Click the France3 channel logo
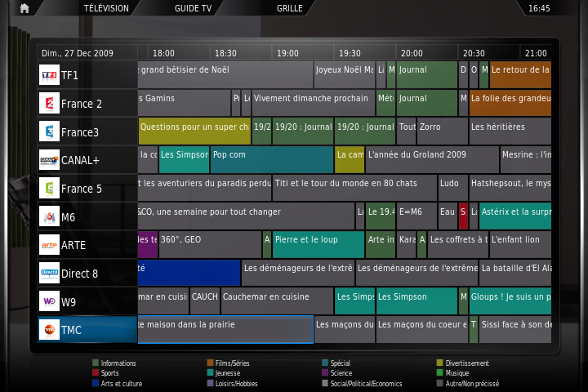The height and width of the screenshot is (392, 588). coord(49,131)
